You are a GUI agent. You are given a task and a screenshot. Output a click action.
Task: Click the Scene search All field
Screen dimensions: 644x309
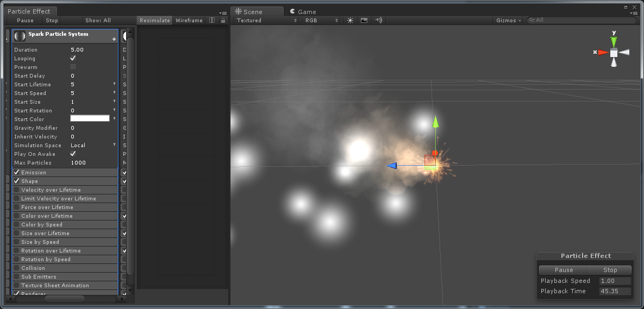pos(582,20)
